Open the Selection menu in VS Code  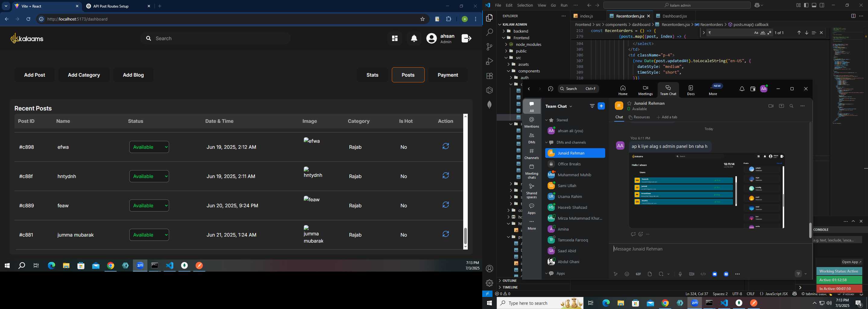click(x=525, y=5)
